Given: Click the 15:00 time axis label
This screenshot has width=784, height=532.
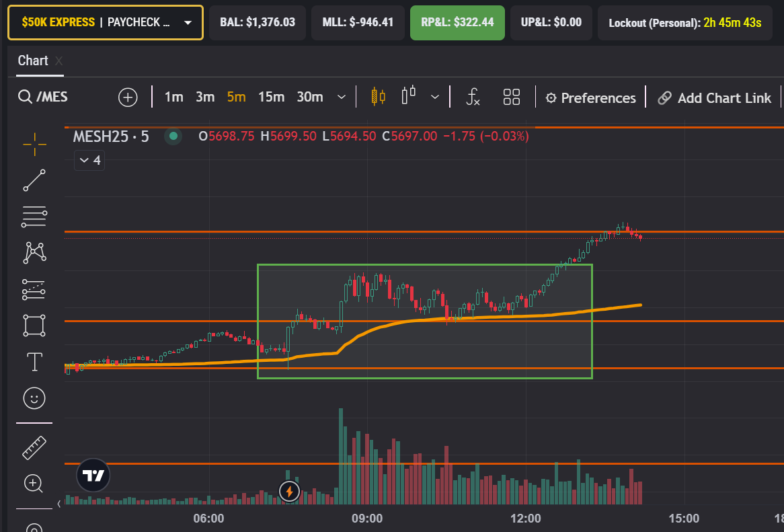Looking at the screenshot, I should click(x=684, y=519).
